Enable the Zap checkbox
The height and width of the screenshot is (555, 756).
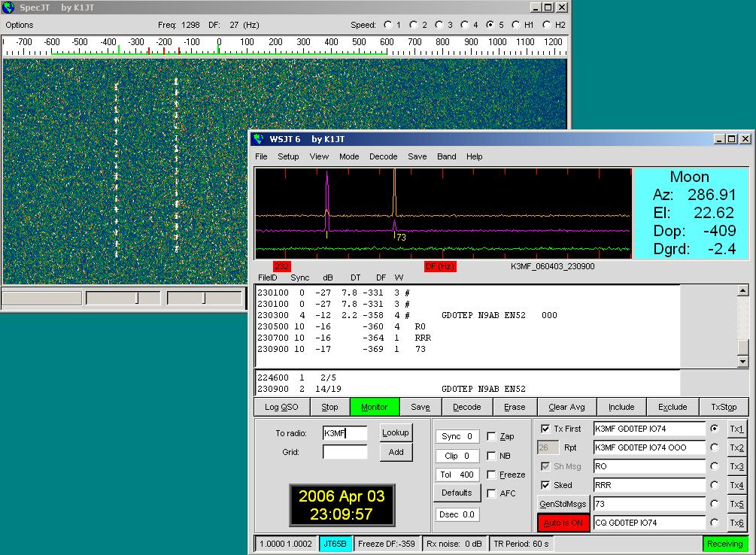pyautogui.click(x=491, y=436)
